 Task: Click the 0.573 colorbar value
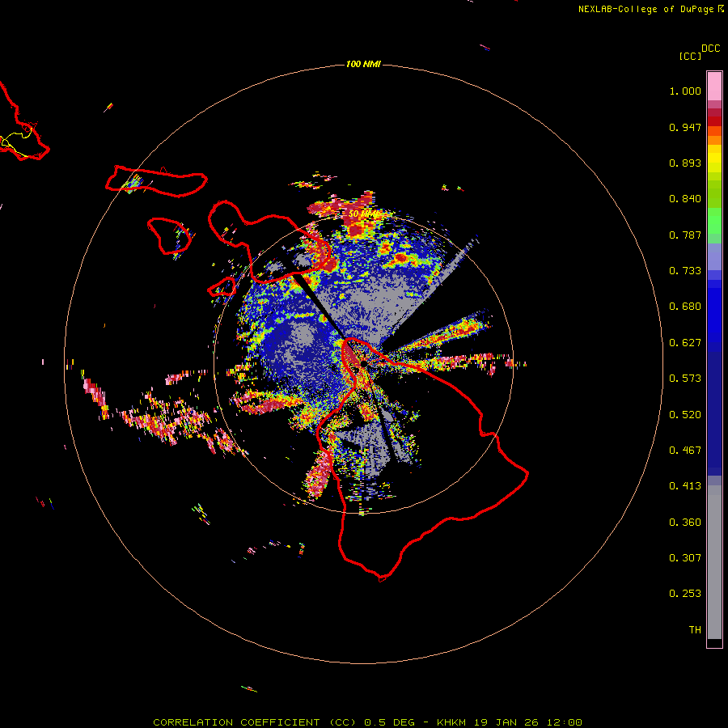click(x=685, y=379)
